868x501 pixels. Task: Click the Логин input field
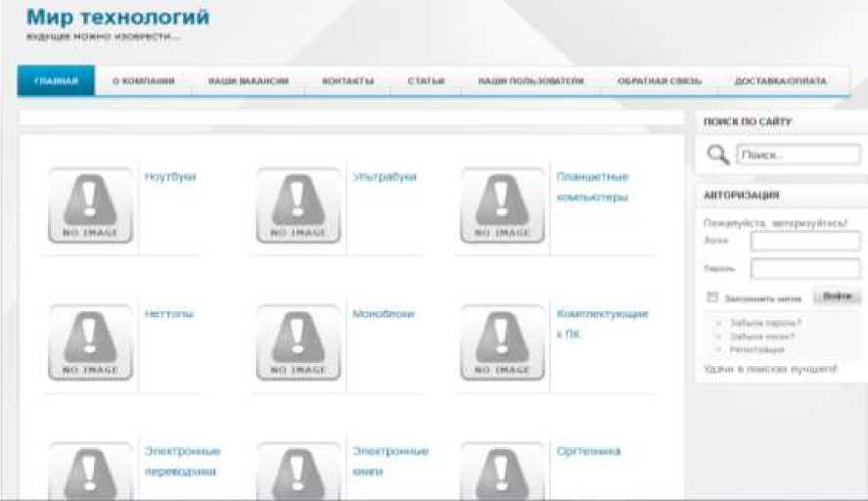click(805, 241)
